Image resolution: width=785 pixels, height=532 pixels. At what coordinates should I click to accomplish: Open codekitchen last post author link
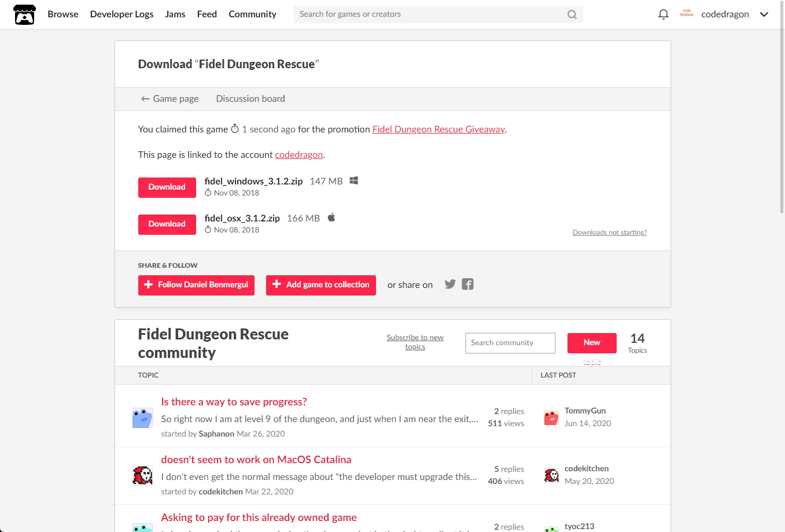point(587,468)
